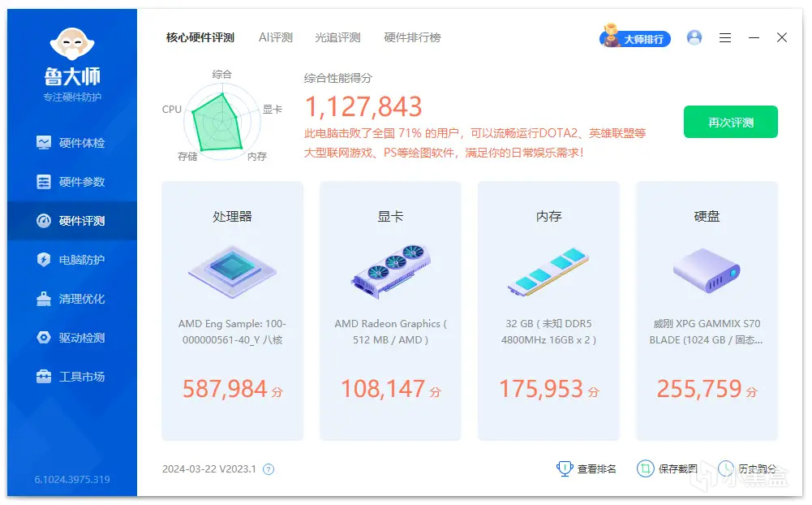Switch to the 硬件排行榜 tab
The height and width of the screenshot is (505, 812).
tap(412, 37)
